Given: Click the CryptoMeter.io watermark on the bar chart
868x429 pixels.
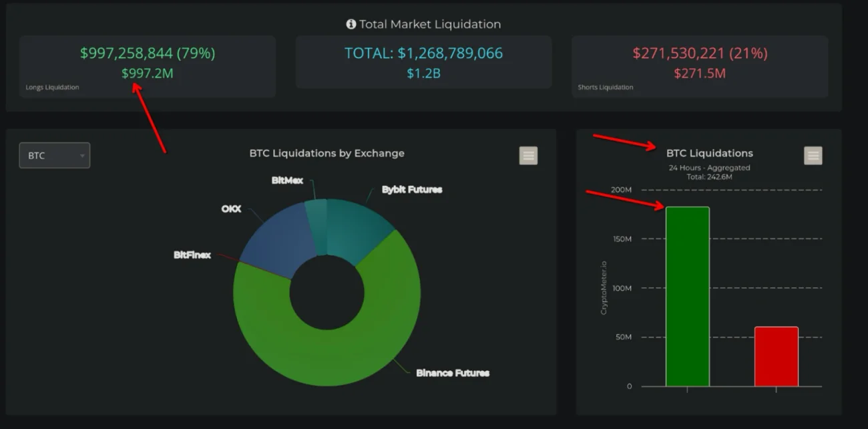Looking at the screenshot, I should click(604, 288).
